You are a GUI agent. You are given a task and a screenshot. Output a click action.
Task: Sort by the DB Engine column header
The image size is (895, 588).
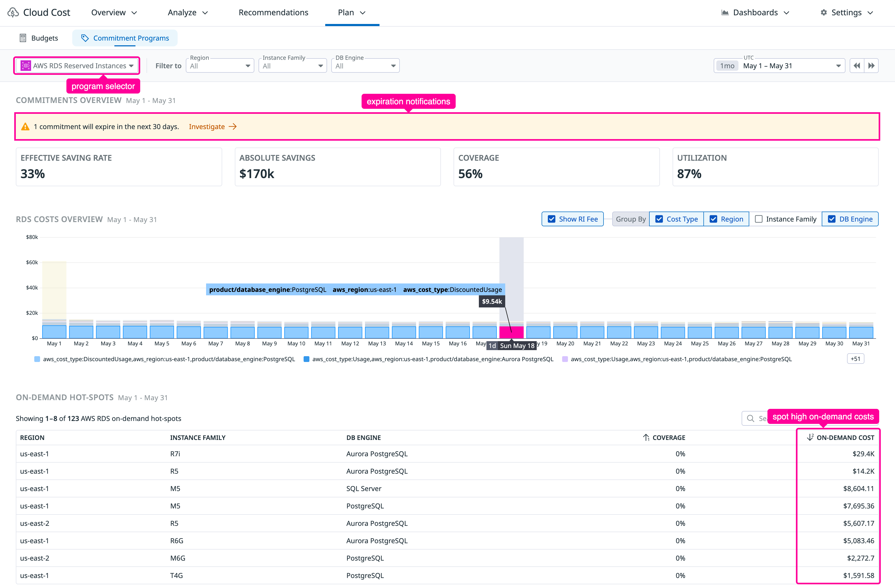(x=363, y=438)
